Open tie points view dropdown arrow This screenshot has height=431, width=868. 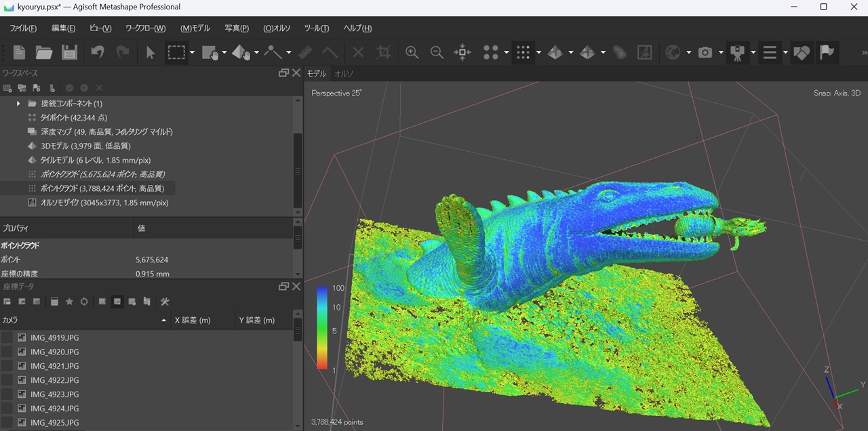(506, 52)
